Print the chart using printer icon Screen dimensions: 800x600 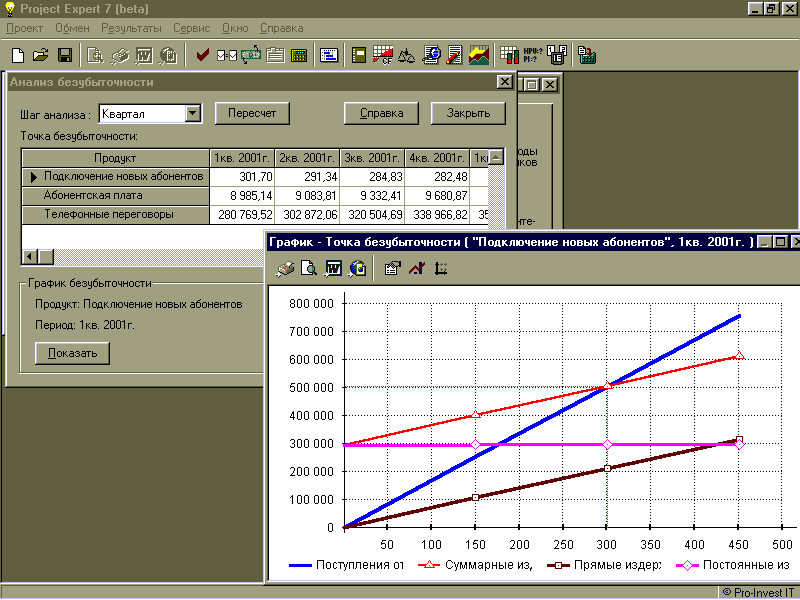(285, 268)
